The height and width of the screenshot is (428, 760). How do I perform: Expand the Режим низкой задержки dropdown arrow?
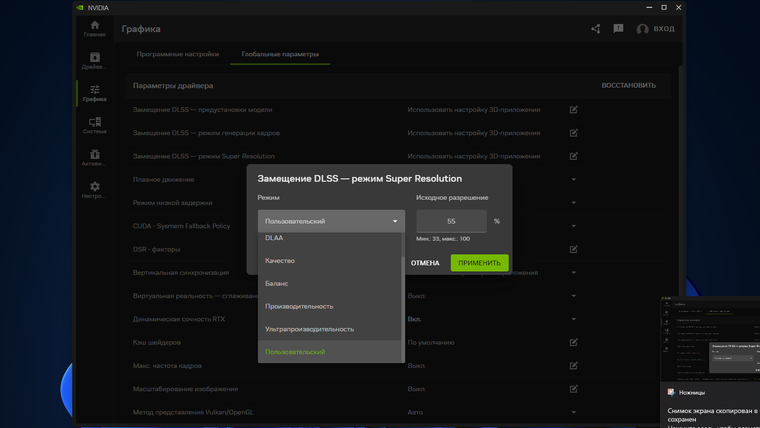[x=573, y=203]
